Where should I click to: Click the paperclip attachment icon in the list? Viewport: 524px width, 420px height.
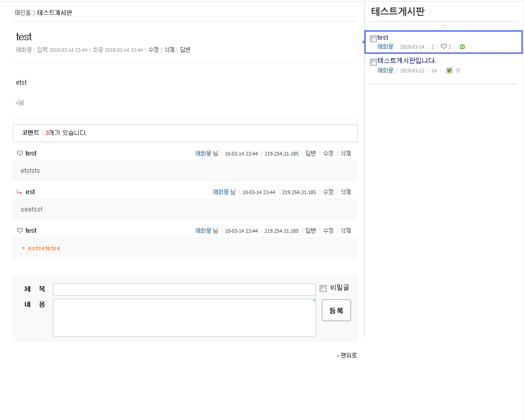[458, 70]
